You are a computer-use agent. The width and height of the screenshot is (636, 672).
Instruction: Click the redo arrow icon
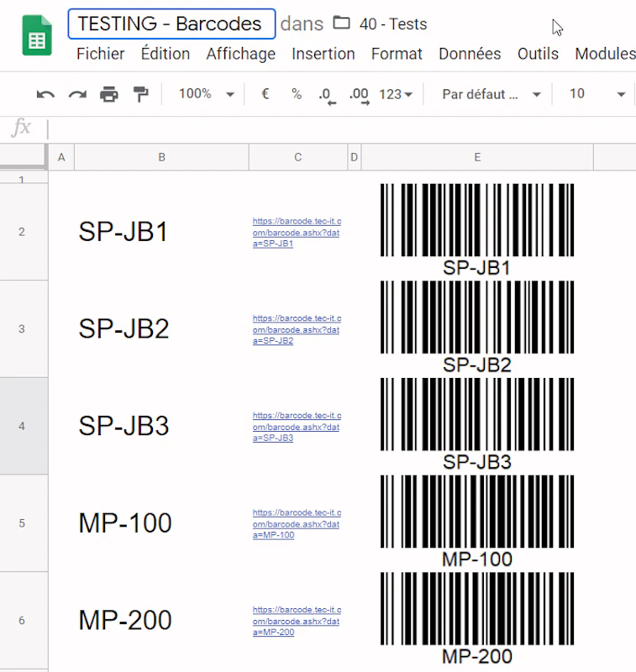click(77, 94)
